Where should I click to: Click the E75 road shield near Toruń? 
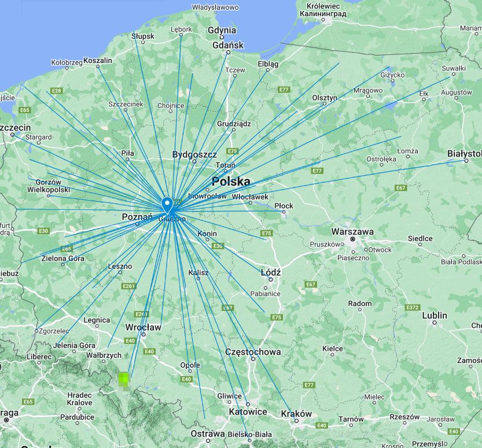click(x=233, y=151)
